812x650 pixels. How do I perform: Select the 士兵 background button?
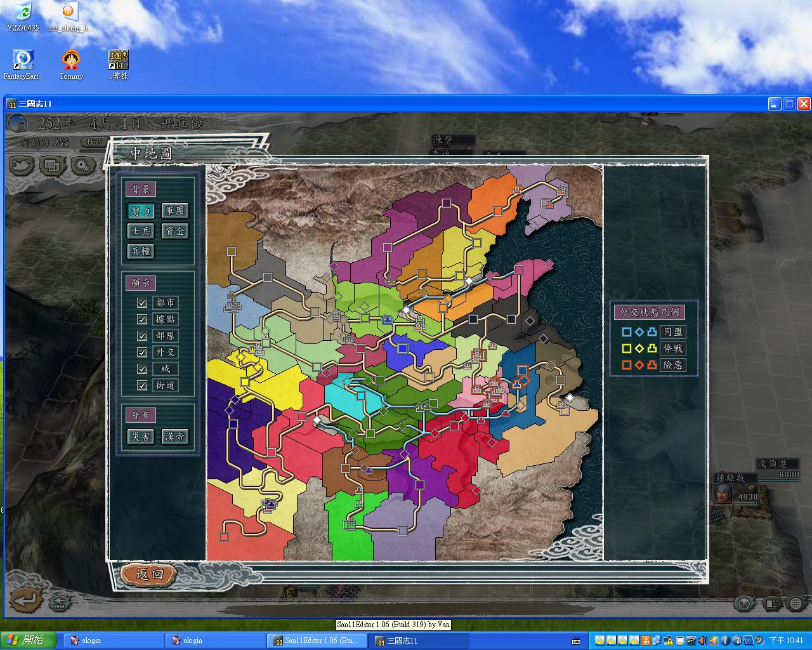tap(141, 231)
